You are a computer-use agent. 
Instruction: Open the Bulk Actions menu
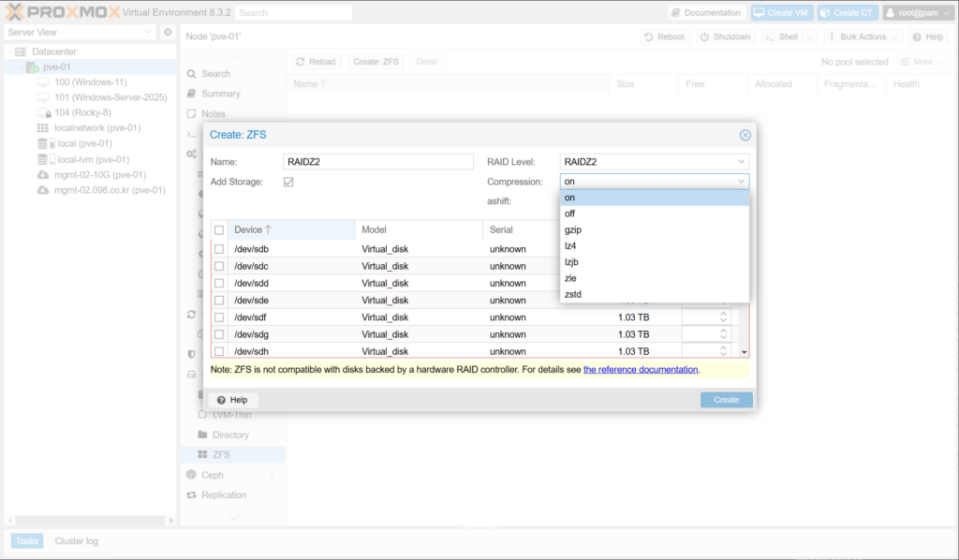(x=863, y=37)
